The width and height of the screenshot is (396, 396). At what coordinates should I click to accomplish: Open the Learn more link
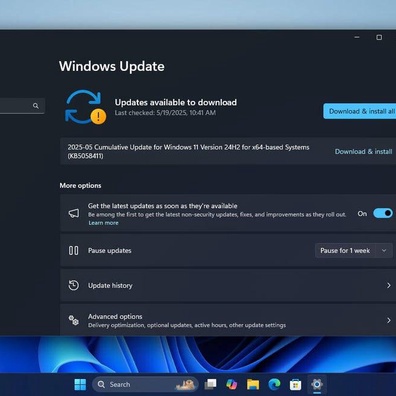(x=103, y=223)
